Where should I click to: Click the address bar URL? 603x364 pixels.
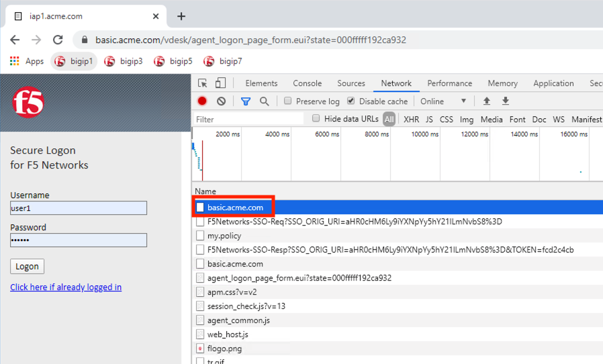click(x=250, y=40)
